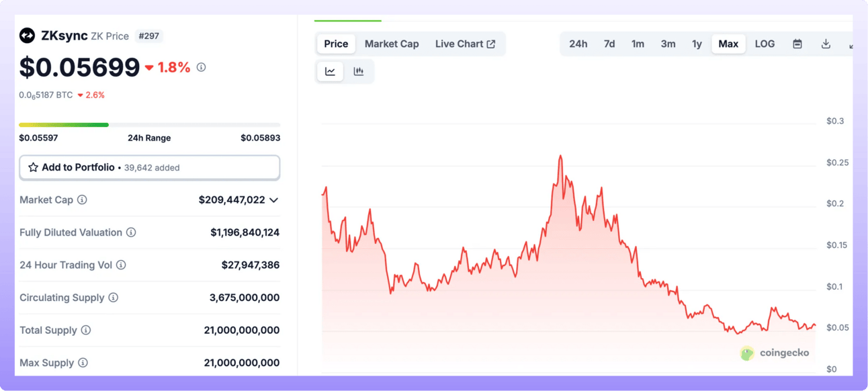Select the 1y time range

(x=697, y=44)
